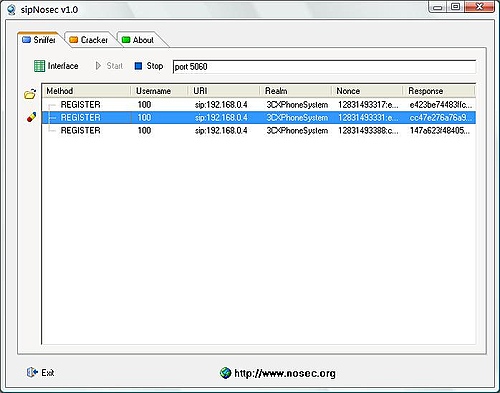This screenshot has width=500, height=393.
Task: Sort by the Response column header
Action: tap(439, 91)
